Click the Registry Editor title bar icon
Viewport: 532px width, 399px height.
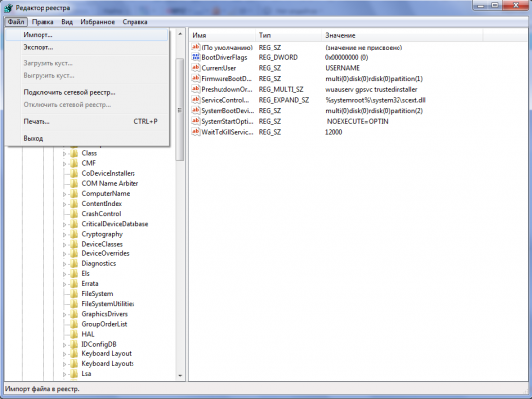(8, 8)
